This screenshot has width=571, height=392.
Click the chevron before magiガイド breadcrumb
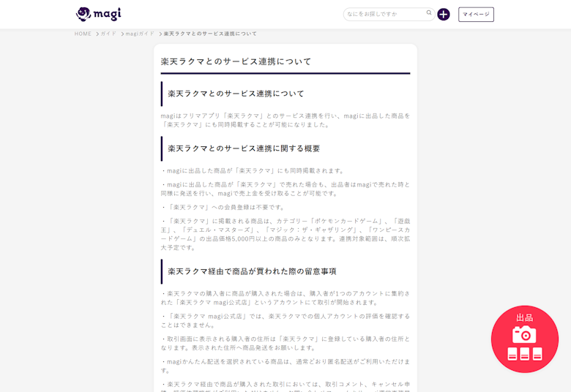tap(122, 34)
